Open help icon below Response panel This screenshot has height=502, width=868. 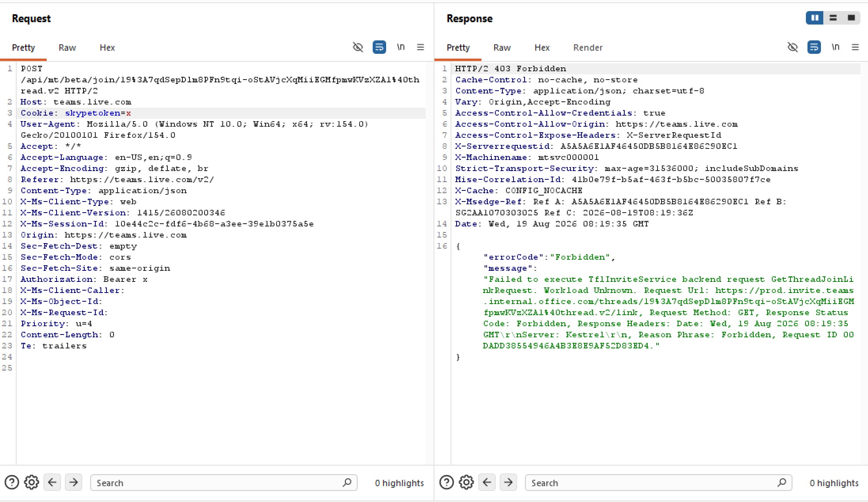pos(447,483)
